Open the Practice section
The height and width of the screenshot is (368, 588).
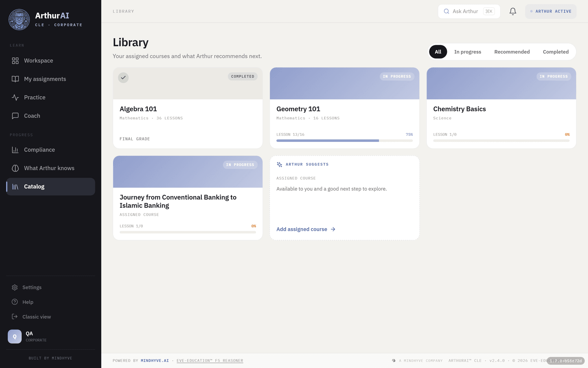click(50, 97)
